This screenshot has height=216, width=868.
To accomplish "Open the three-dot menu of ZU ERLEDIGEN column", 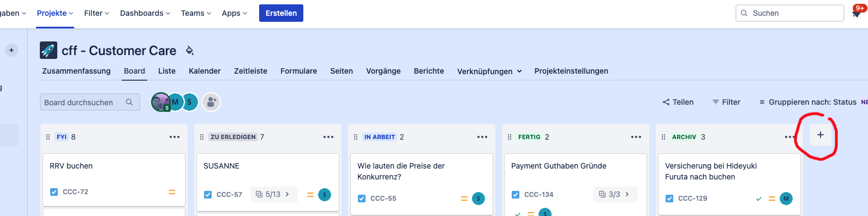I will click(x=328, y=137).
